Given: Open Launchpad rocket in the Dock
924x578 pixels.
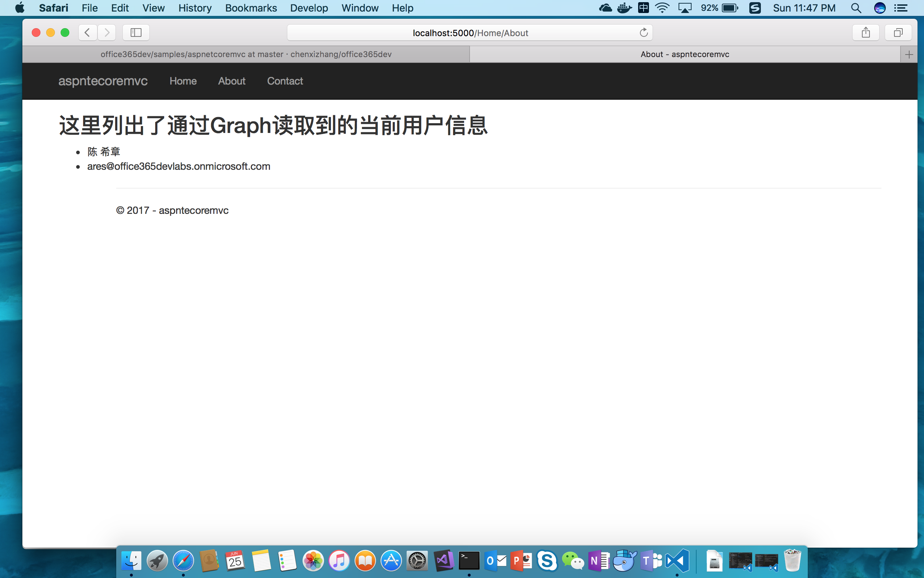Looking at the screenshot, I should pos(157,561).
